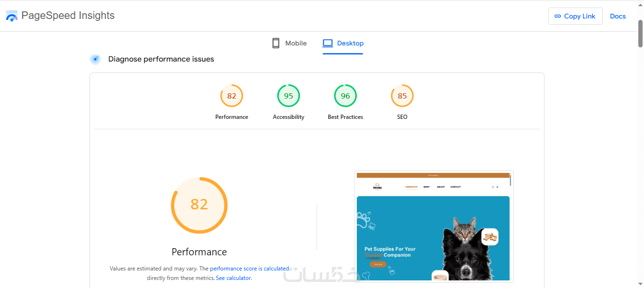Click the large Performance heading text
This screenshot has width=644, height=288.
coord(199,252)
